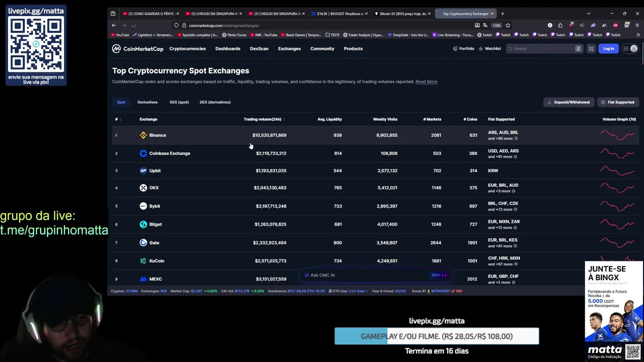Click the translate page icon in address bar
This screenshot has height=362, width=644.
coord(485,25)
